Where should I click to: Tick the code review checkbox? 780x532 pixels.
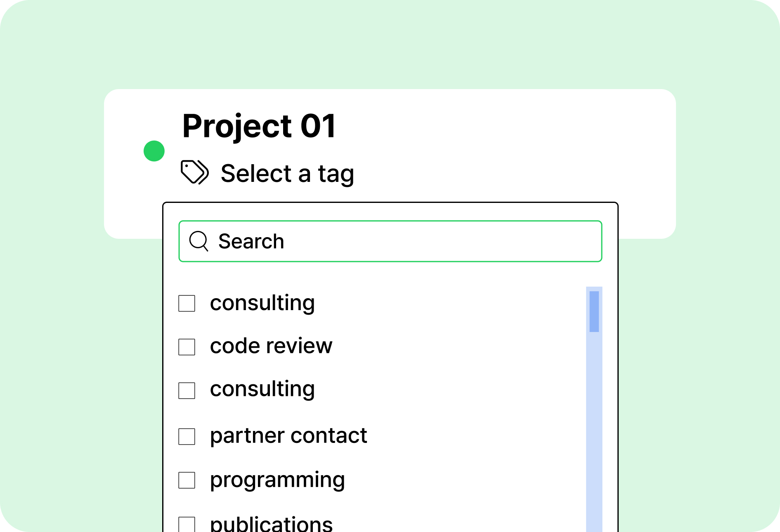(187, 347)
